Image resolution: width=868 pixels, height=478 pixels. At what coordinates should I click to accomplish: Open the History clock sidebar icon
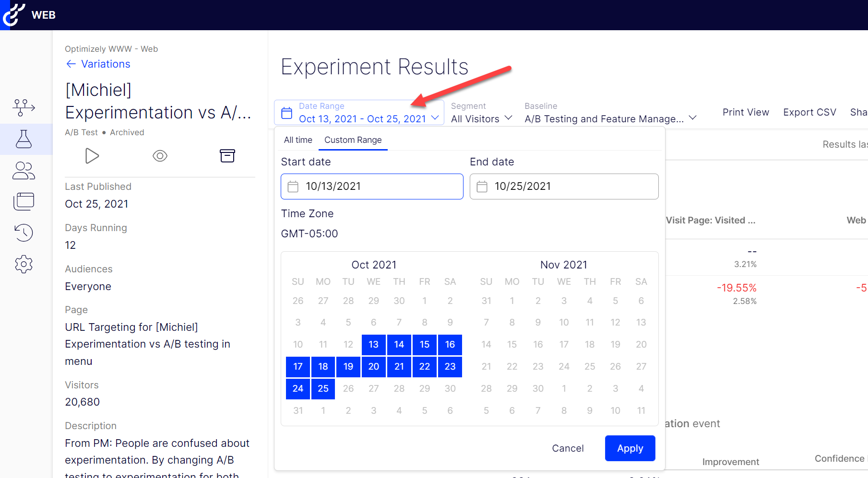[x=24, y=233]
